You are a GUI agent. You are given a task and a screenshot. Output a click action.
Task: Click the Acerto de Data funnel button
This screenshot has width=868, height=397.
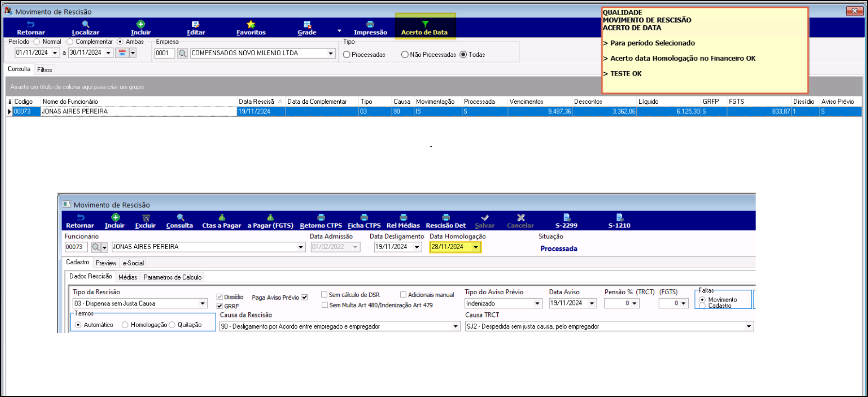point(425,28)
